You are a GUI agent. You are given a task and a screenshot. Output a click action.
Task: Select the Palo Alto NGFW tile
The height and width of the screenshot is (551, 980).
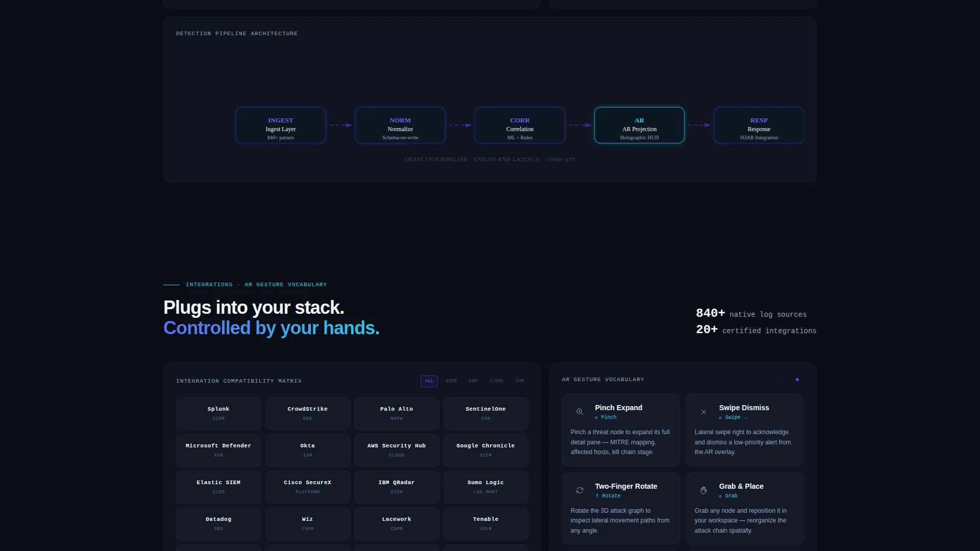[x=397, y=414]
